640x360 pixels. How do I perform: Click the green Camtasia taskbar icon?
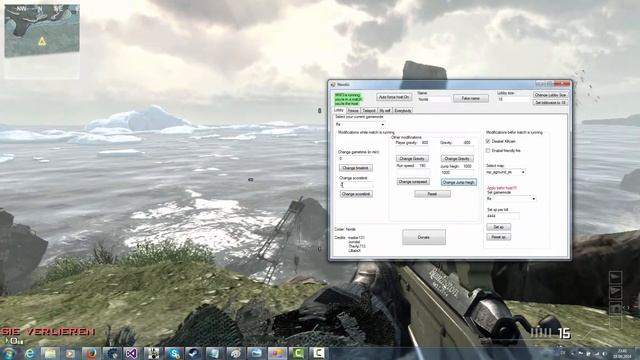point(298,353)
